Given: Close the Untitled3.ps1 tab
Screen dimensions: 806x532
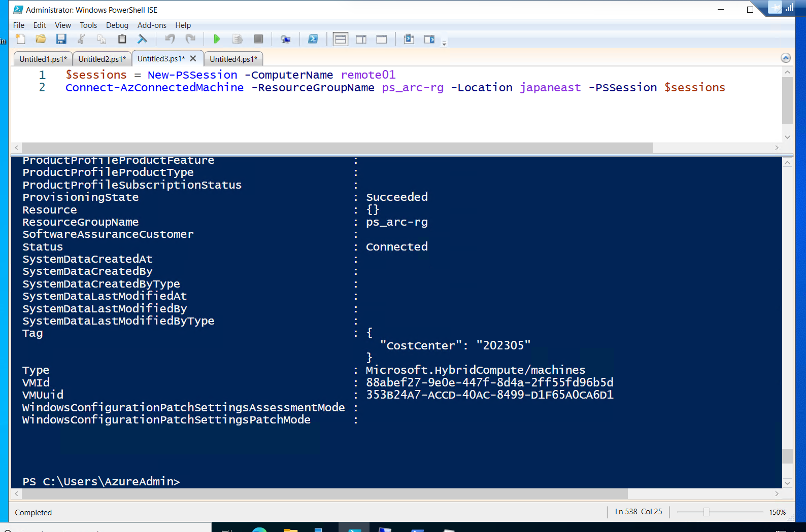Looking at the screenshot, I should coord(193,58).
